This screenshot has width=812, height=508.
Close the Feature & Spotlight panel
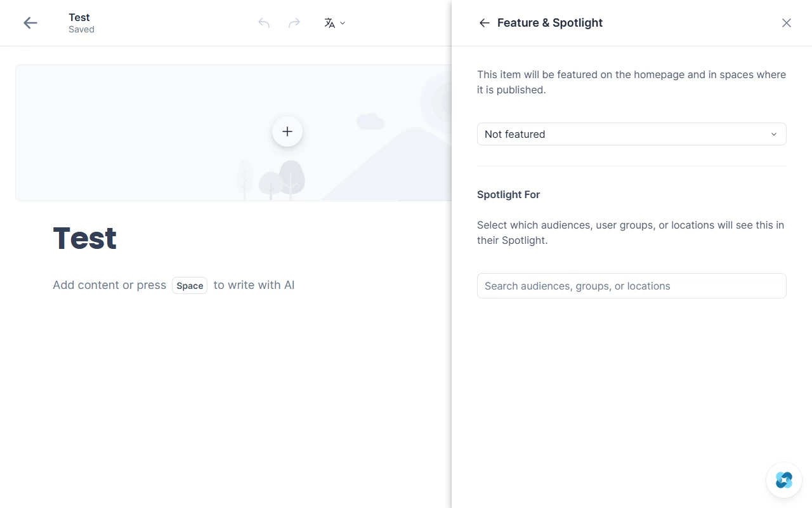787,23
